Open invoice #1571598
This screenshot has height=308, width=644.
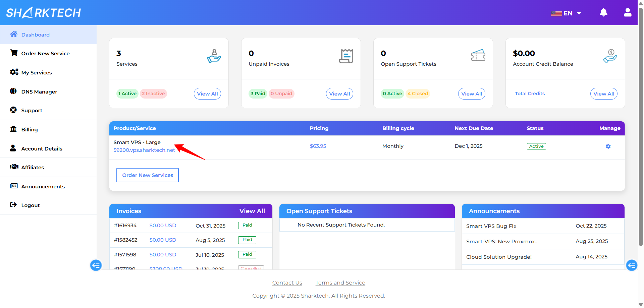click(125, 255)
